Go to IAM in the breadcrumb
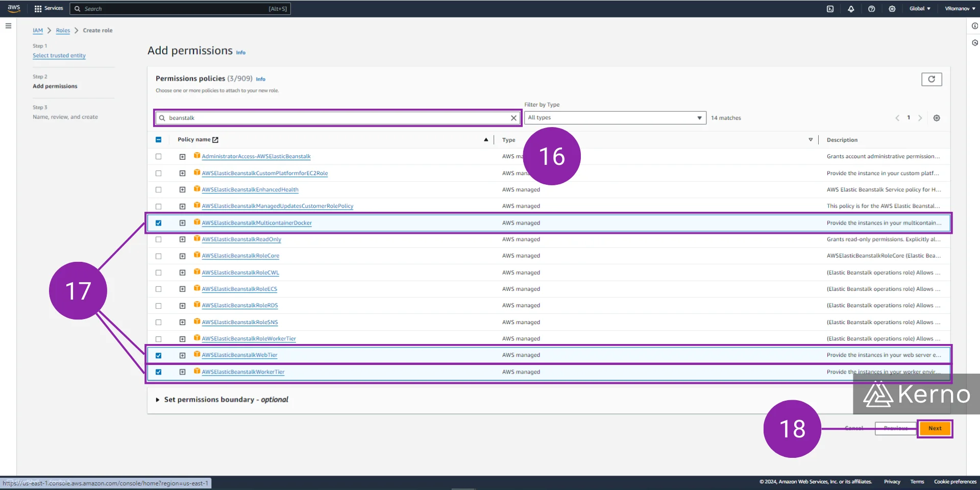 click(38, 31)
